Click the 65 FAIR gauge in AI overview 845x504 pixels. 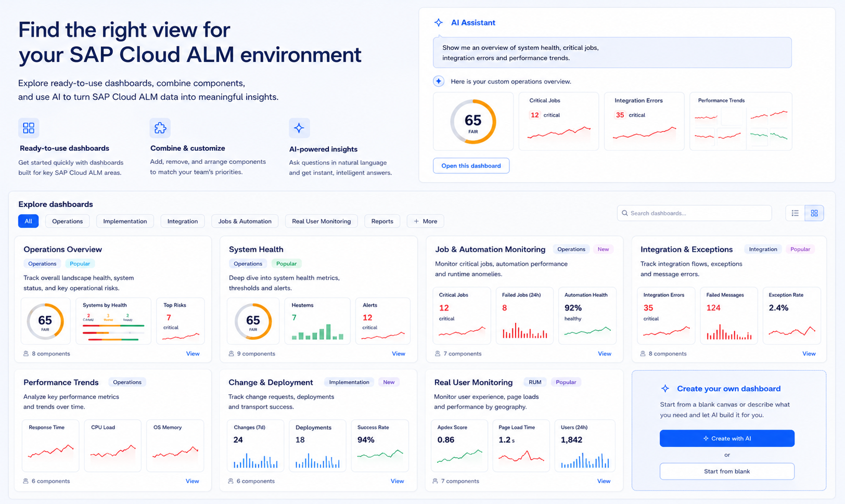473,122
